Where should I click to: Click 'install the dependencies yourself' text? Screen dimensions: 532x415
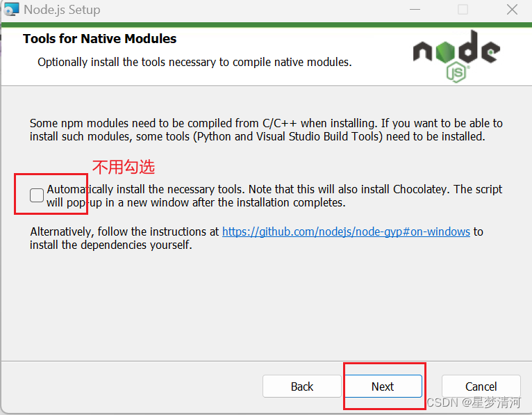(x=111, y=245)
